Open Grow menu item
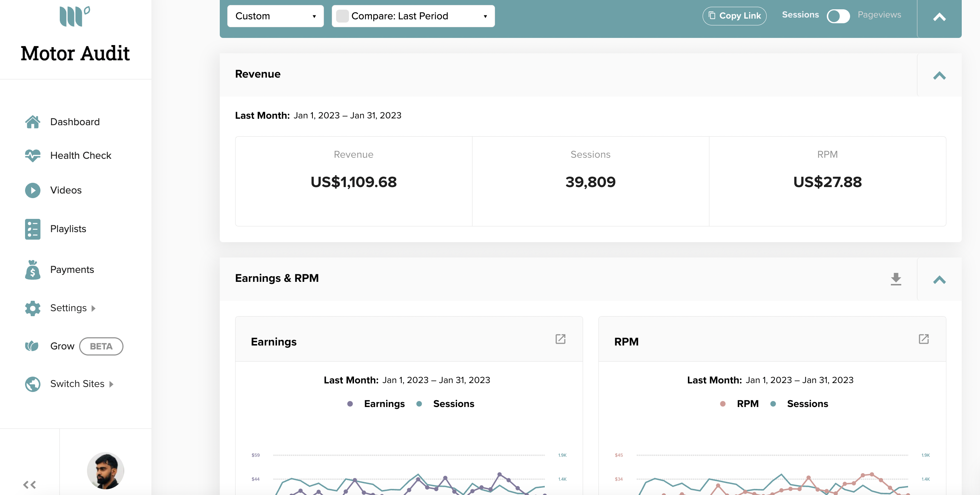The width and height of the screenshot is (980, 495). click(62, 346)
